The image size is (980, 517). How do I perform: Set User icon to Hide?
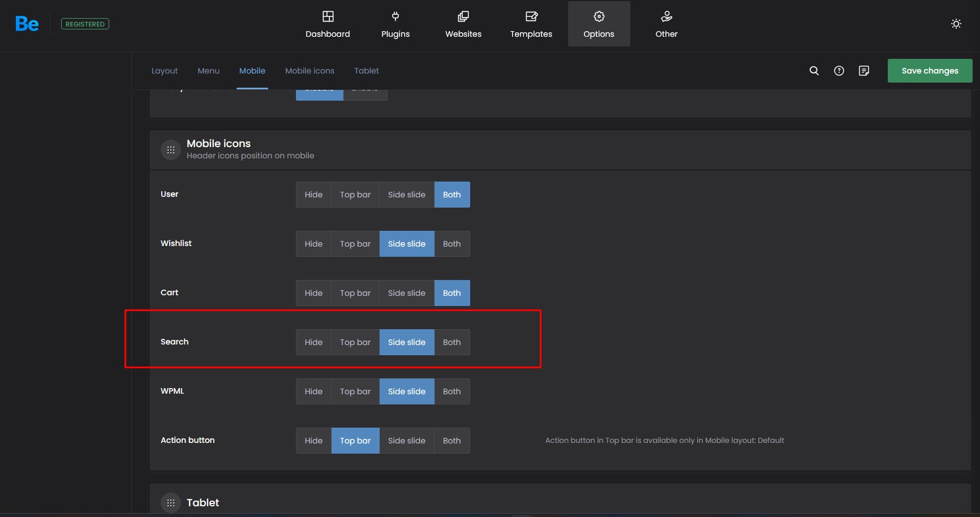[313, 195]
